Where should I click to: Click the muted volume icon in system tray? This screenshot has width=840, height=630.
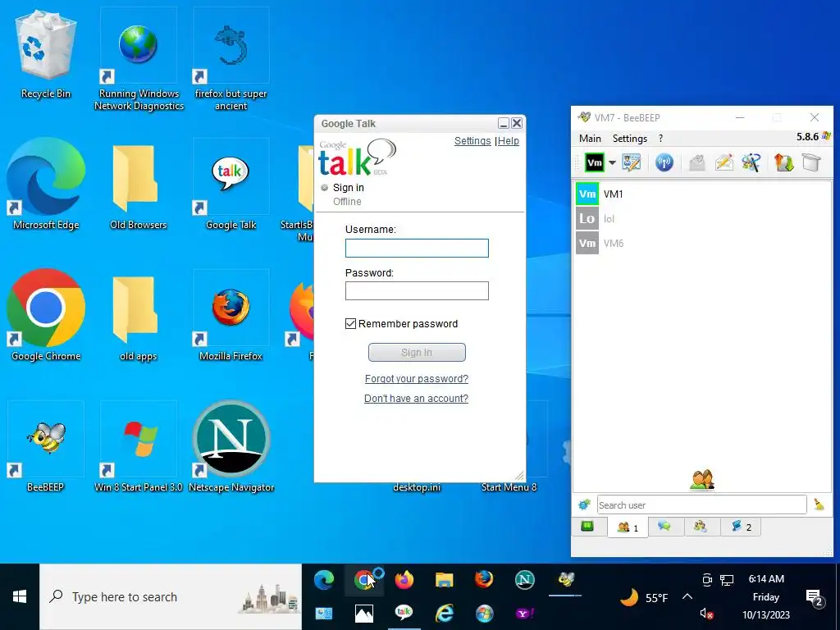point(706,614)
